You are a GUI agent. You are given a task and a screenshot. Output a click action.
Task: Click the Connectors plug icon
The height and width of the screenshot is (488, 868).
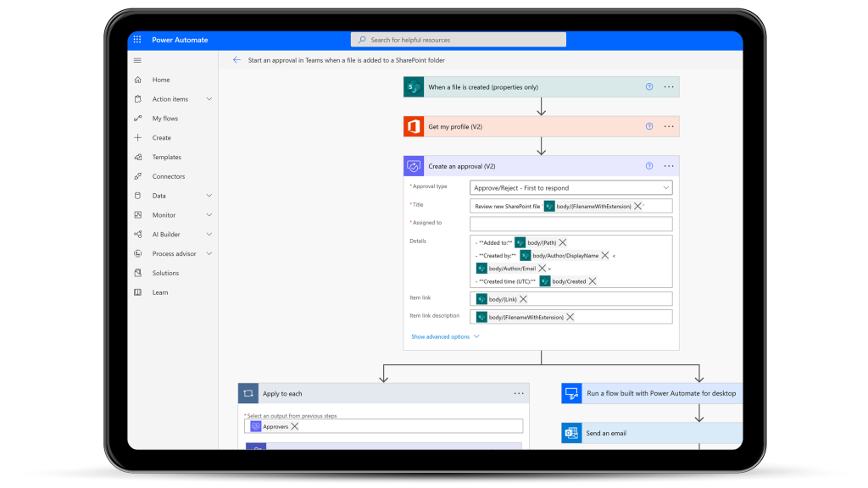138,176
